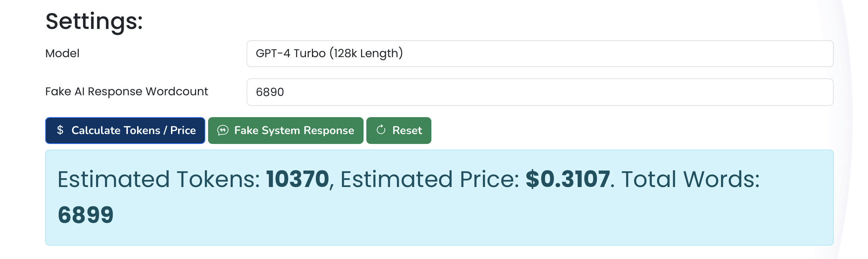Click the Estimated Tokens label text
Image resolution: width=868 pixels, height=259 pixels.
[x=159, y=179]
